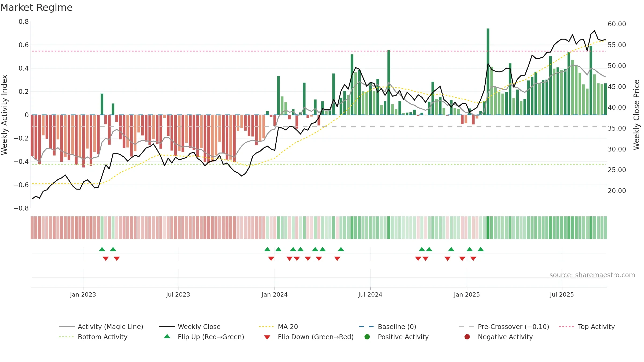The image size is (644, 362).
Task: Toggle the Pre-Crossover (−0.10) legend entry
Action: coord(504,327)
